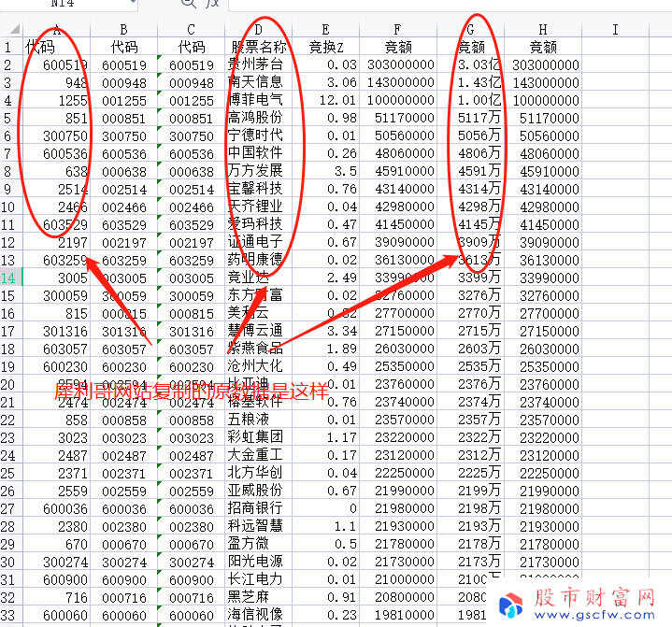Select the cell 高鸿股份
Screen dimensions: 672x627
click(x=259, y=118)
